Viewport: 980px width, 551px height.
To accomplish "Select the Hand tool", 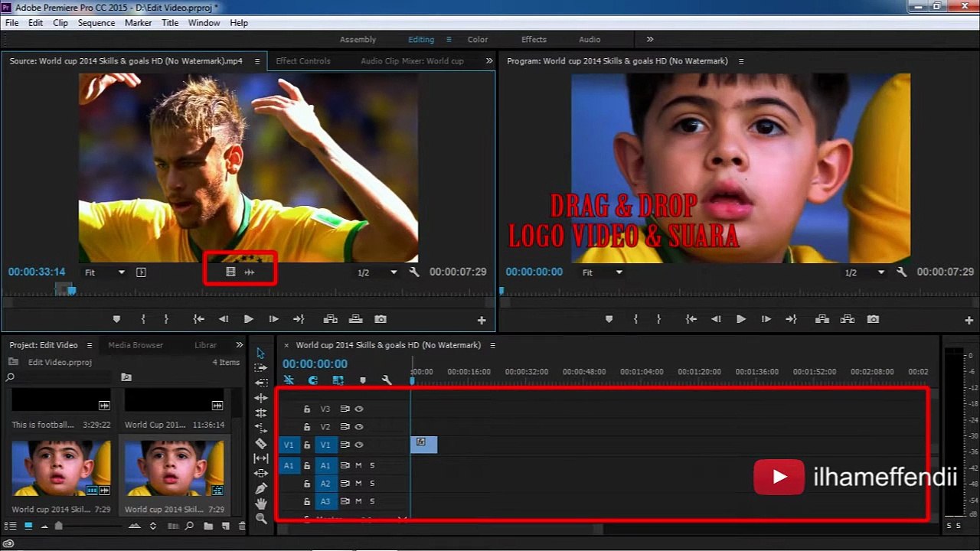I will click(x=261, y=504).
